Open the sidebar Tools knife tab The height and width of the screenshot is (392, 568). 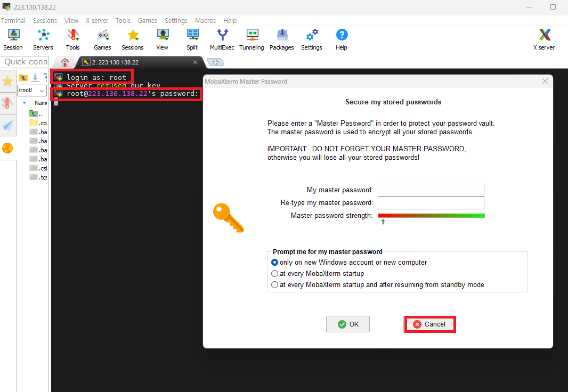(x=7, y=103)
